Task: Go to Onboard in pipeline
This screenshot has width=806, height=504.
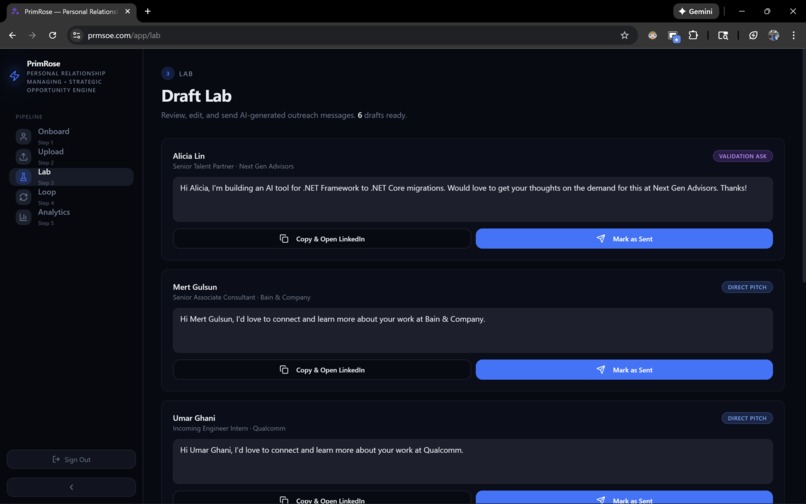Action: coord(71,136)
